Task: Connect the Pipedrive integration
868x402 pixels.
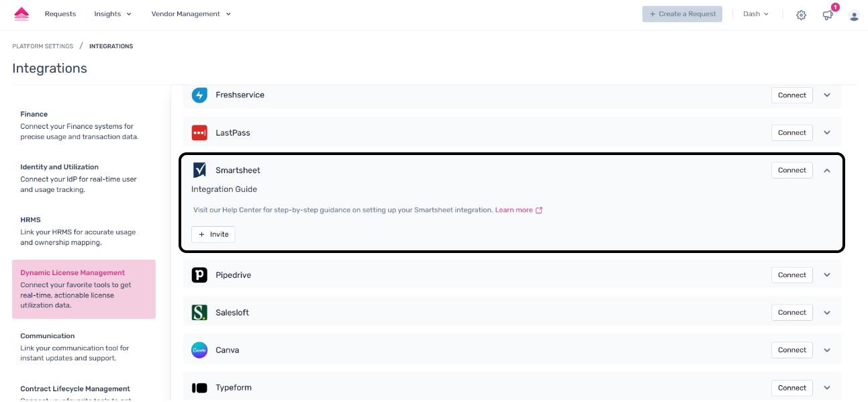Action: (792, 275)
